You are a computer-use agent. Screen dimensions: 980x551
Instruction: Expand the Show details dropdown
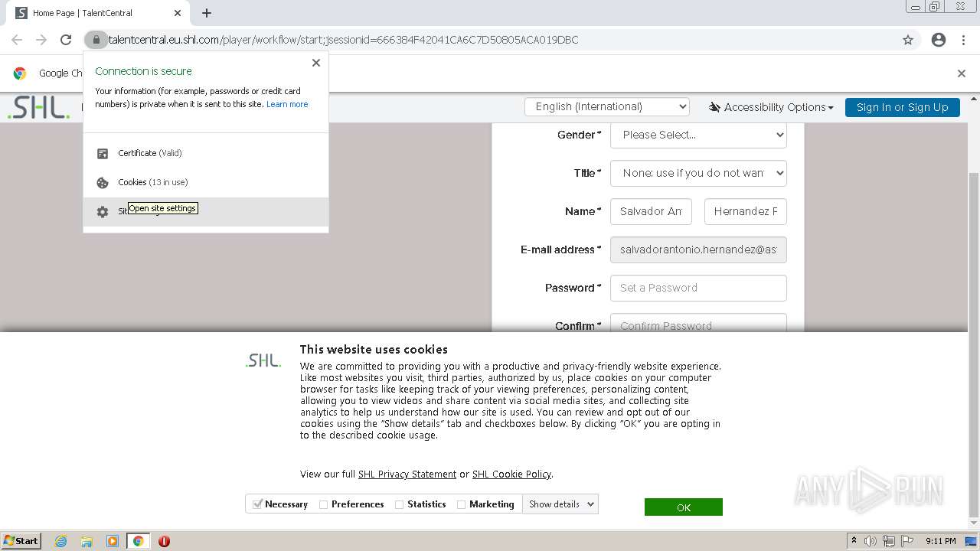(560, 504)
